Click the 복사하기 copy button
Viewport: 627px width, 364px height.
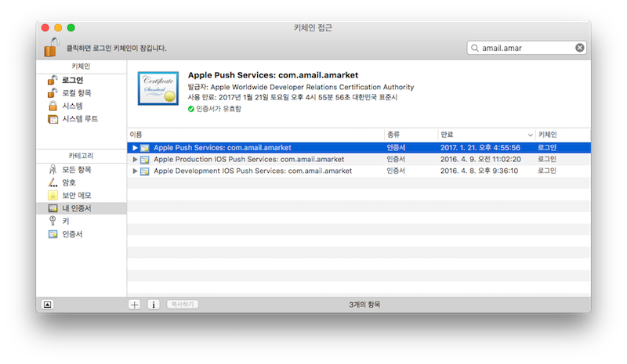point(183,305)
